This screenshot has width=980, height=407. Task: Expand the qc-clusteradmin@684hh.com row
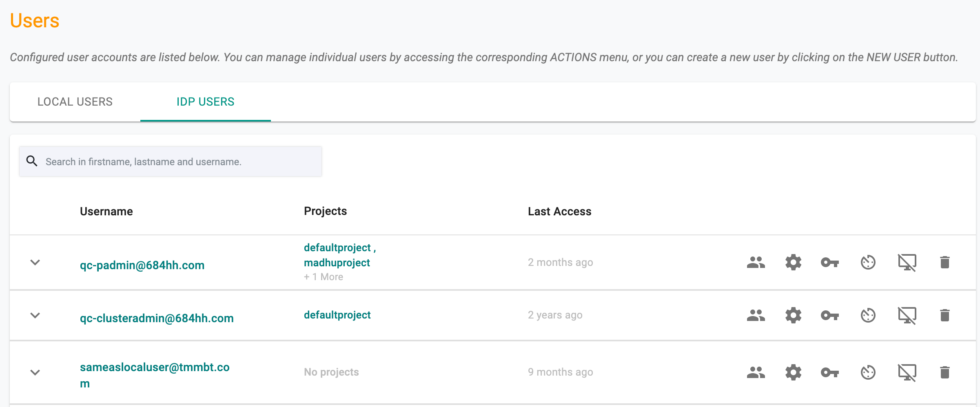[35, 315]
